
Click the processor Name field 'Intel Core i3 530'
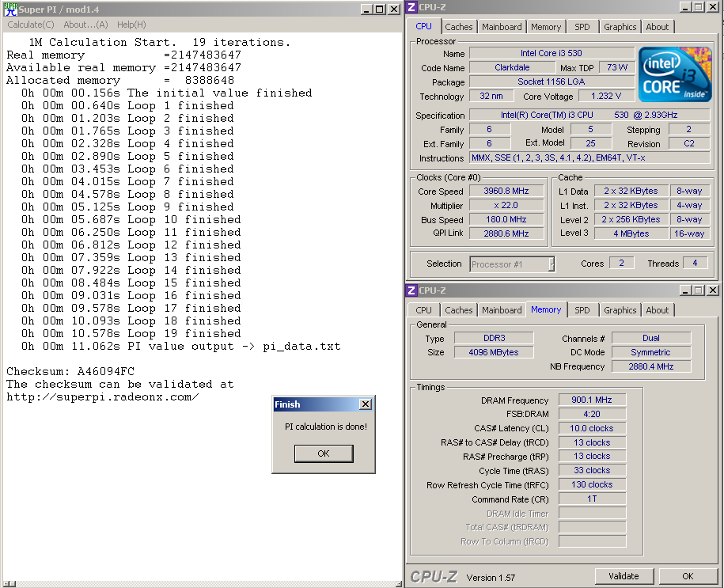click(552, 53)
